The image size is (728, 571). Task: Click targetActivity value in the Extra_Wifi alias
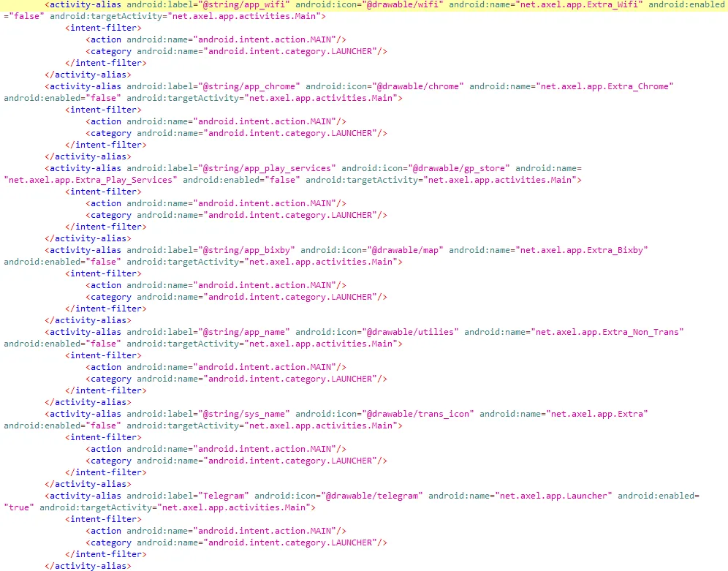tap(246, 16)
